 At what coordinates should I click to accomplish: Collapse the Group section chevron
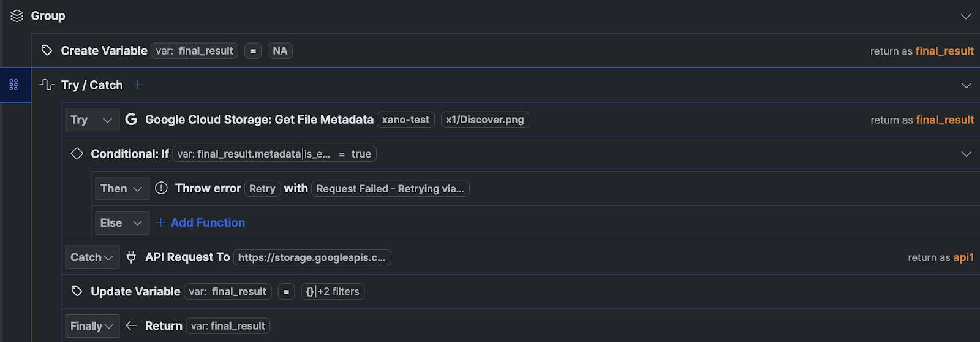click(x=966, y=17)
